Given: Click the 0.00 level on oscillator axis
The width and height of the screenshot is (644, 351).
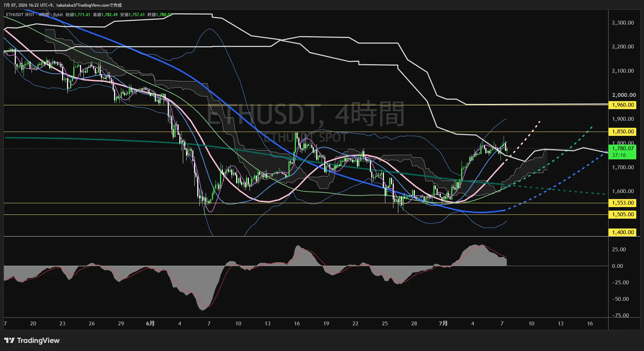Looking at the screenshot, I should click(x=617, y=266).
